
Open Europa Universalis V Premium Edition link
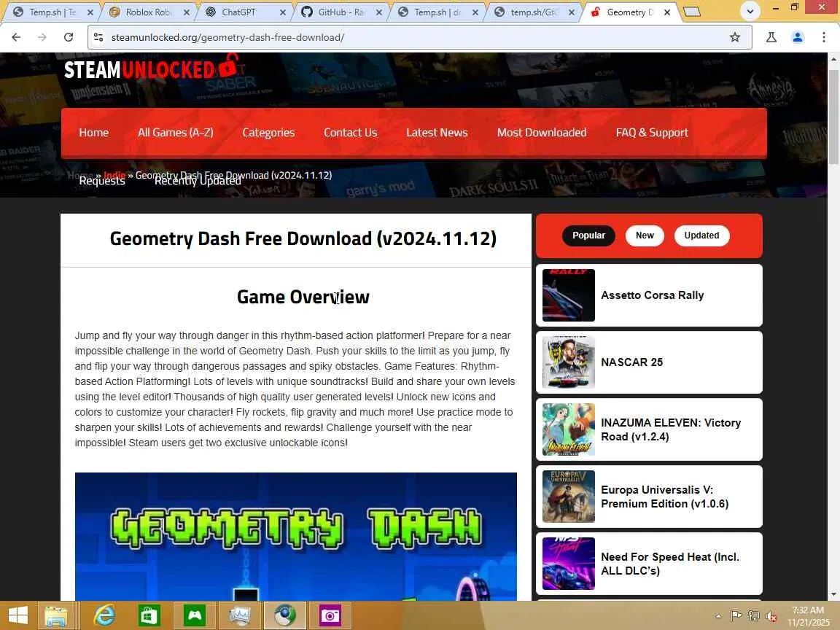click(665, 497)
